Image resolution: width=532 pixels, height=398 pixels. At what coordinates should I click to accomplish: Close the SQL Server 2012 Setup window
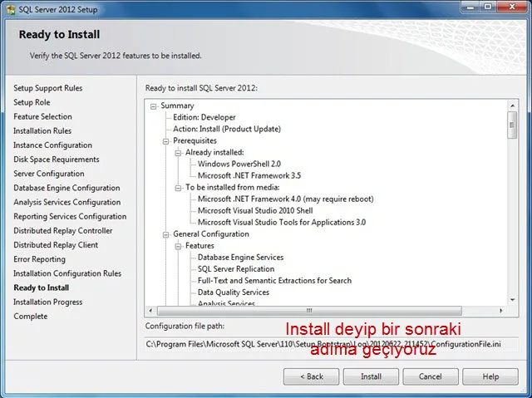click(x=512, y=7)
